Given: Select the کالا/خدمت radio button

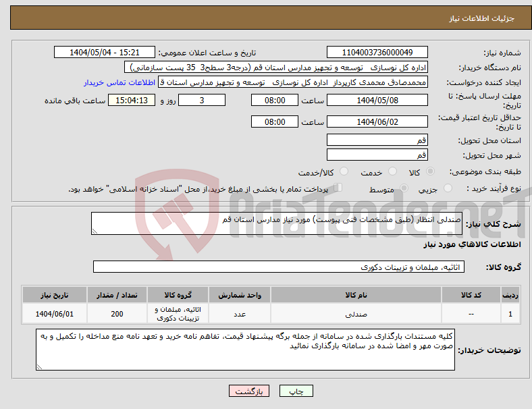Looking at the screenshot, I should (x=344, y=171).
